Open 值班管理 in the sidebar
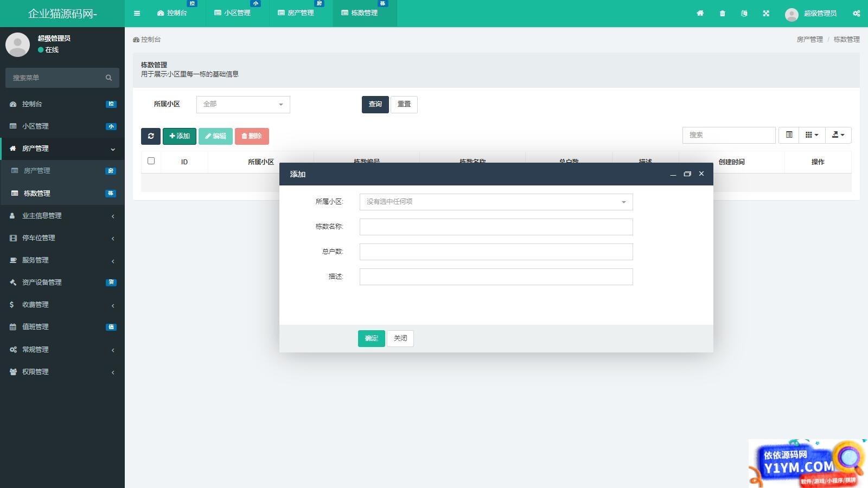This screenshot has width=868, height=488. click(x=62, y=327)
